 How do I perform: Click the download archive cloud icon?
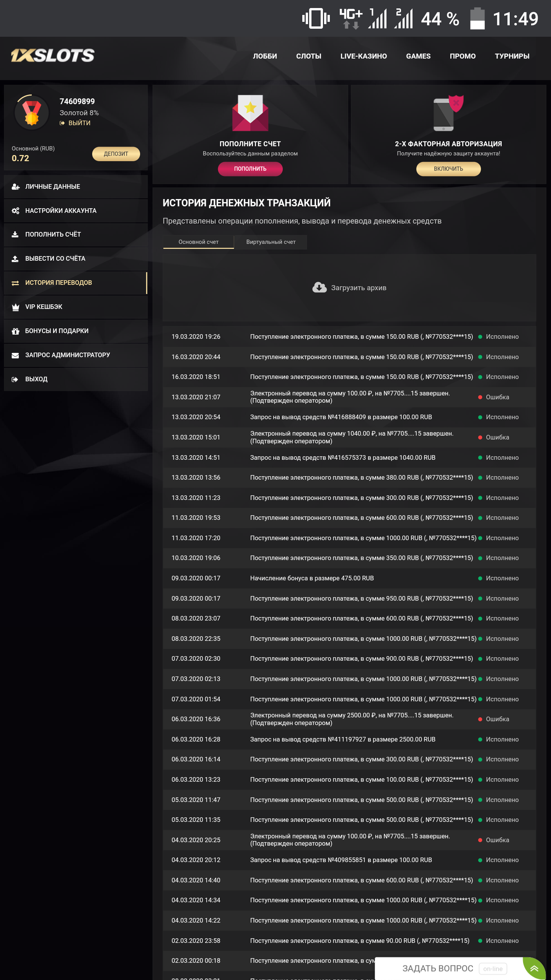click(x=319, y=287)
